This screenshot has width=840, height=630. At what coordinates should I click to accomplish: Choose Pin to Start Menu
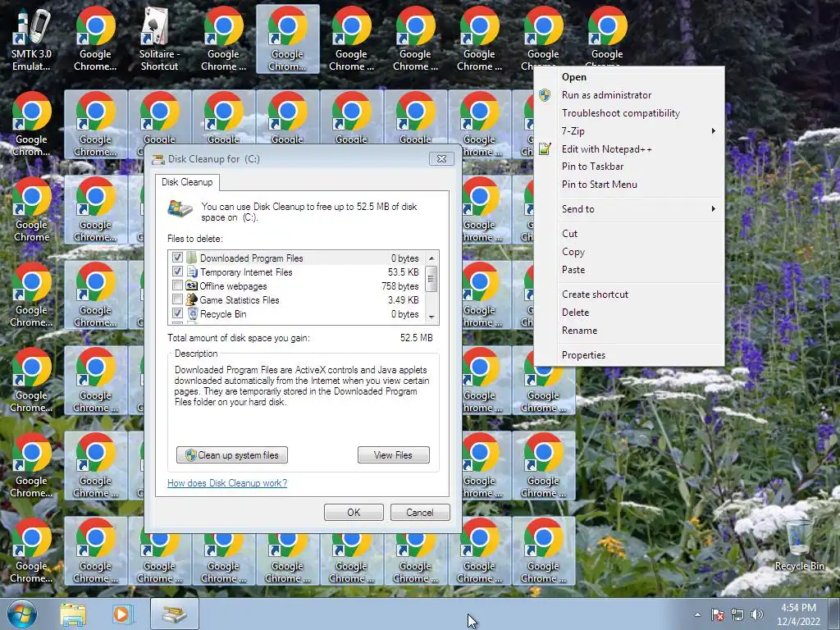coord(629,185)
